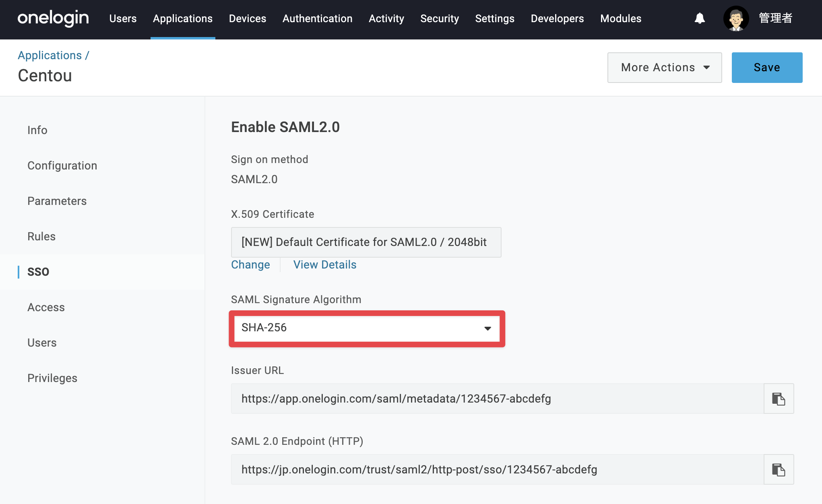Select the SSO sidebar tab
Image resolution: width=822 pixels, height=504 pixels.
click(x=38, y=272)
